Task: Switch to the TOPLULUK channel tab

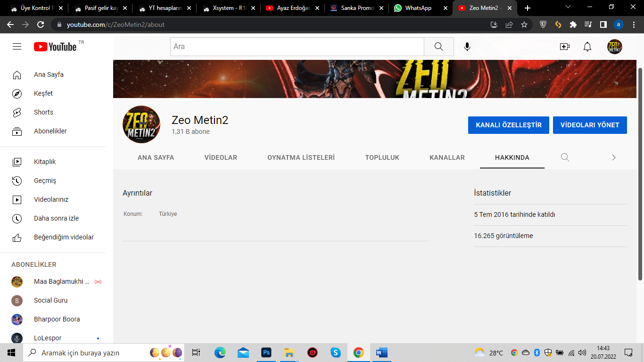Action: point(382,157)
